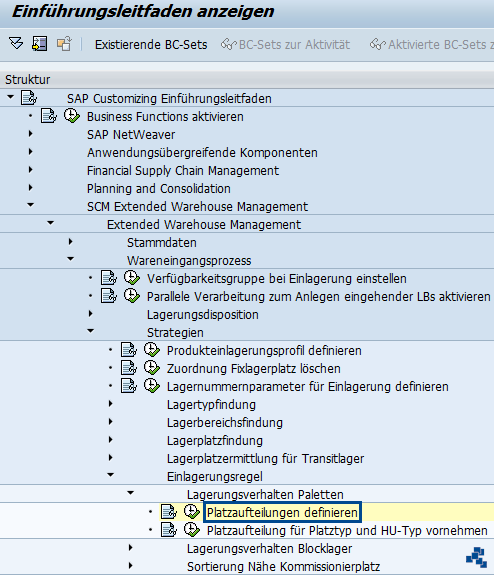Select 'Platzaufteilung für Platztyp und HU-Typ vornehmen'
This screenshot has width=494, height=575.
(x=347, y=530)
